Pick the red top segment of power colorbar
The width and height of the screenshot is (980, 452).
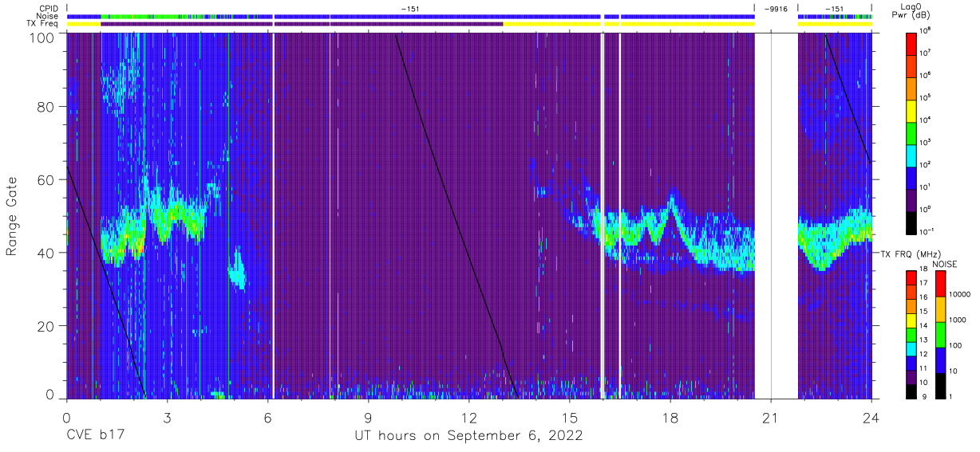(x=911, y=42)
